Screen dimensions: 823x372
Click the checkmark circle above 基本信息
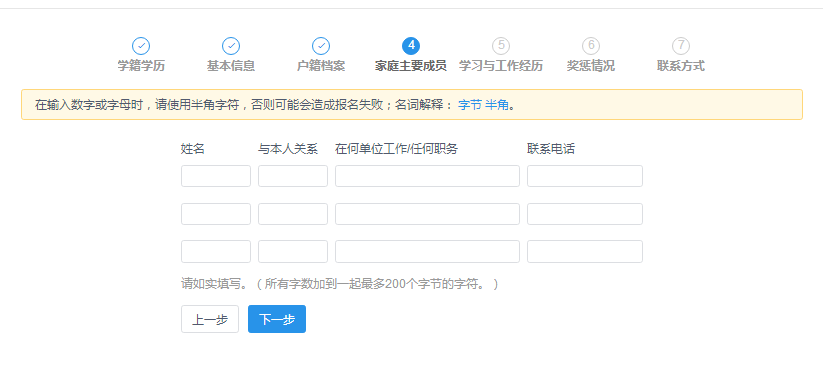tap(231, 46)
